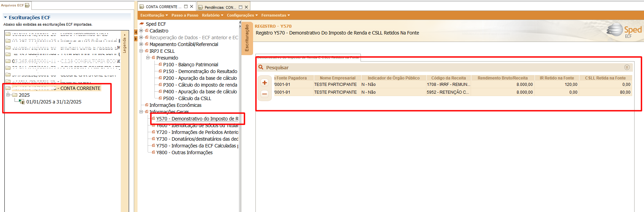Maximize the Pendências tab panel
This screenshot has height=212, width=644.
[241, 7]
